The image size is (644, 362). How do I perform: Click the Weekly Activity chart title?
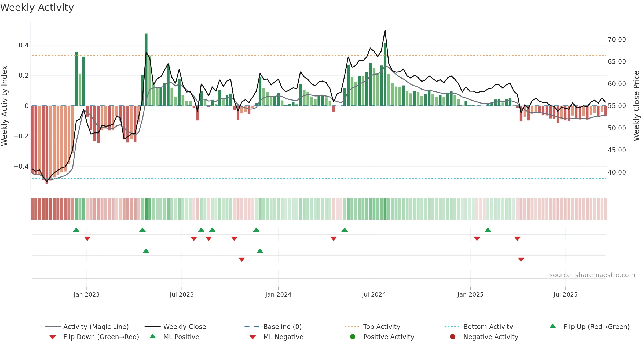[x=37, y=8]
